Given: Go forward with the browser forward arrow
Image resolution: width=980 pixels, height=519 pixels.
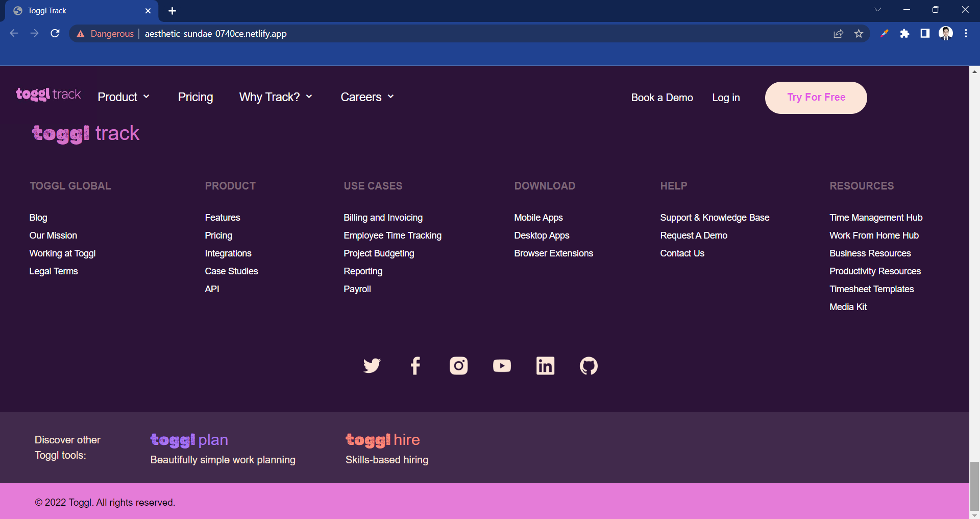Looking at the screenshot, I should click(34, 33).
